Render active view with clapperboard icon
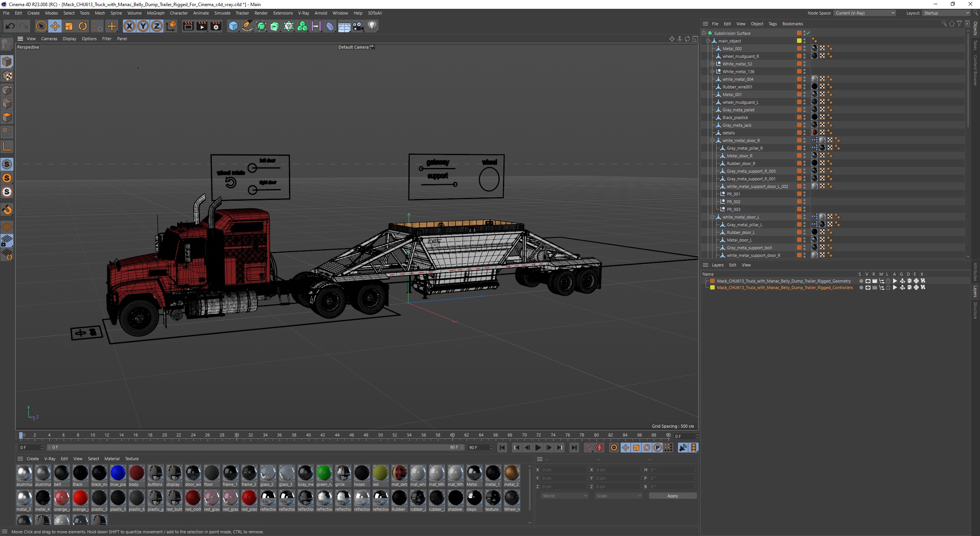 (x=188, y=26)
